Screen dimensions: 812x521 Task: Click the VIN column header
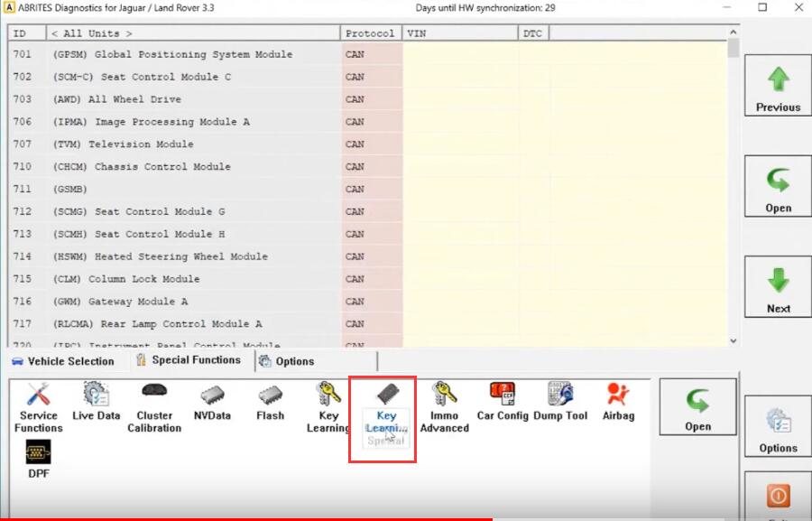pyautogui.click(x=460, y=33)
